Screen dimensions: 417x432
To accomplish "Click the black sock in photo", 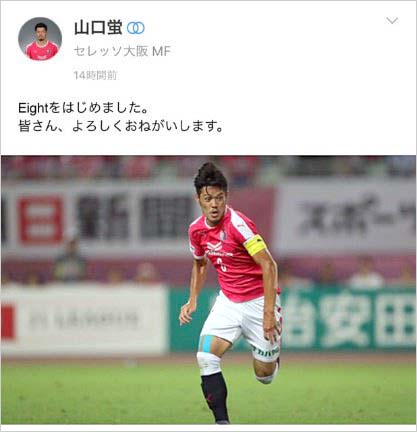I will tap(215, 397).
